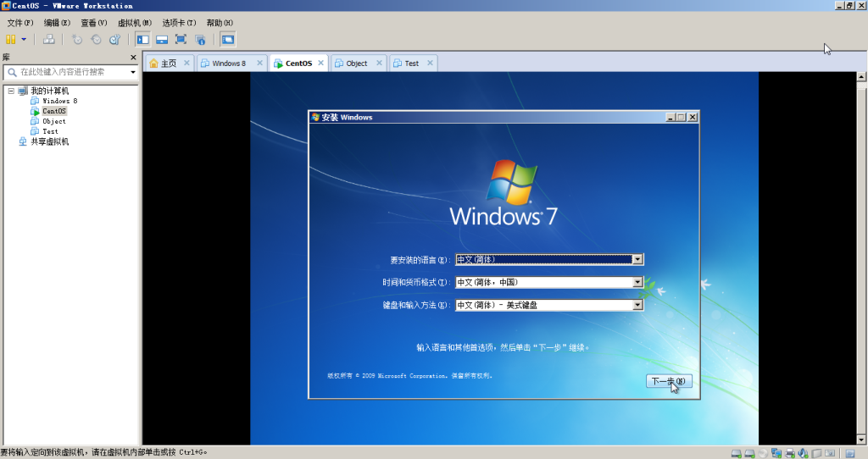Open the power options arrow beside pause
Viewport: 868px width, 459px height.
pos(24,39)
